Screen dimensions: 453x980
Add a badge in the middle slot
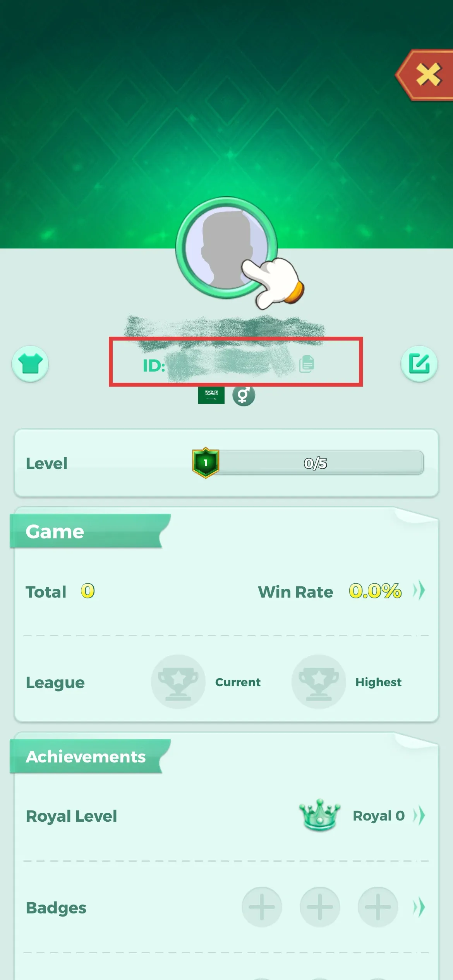[320, 907]
